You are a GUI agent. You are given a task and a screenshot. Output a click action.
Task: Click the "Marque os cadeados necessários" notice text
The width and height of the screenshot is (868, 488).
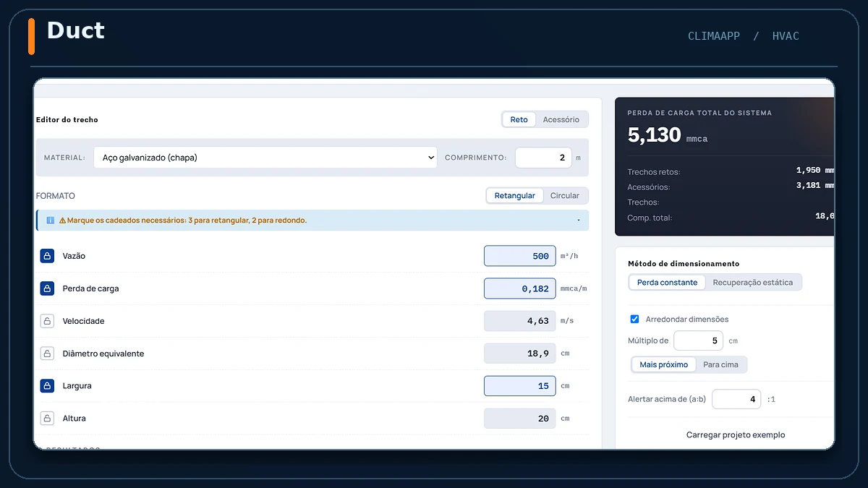click(x=187, y=221)
